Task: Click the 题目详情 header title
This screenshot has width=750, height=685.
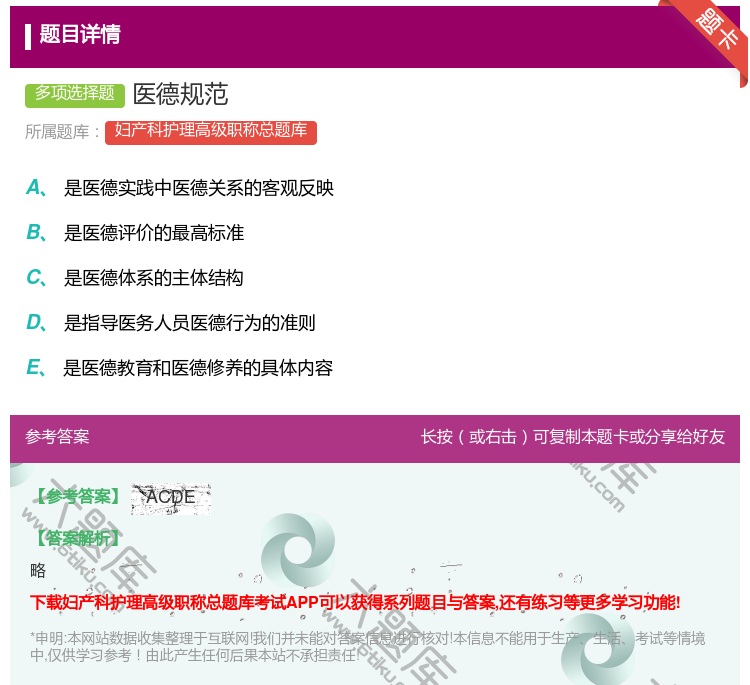Action: (80, 34)
